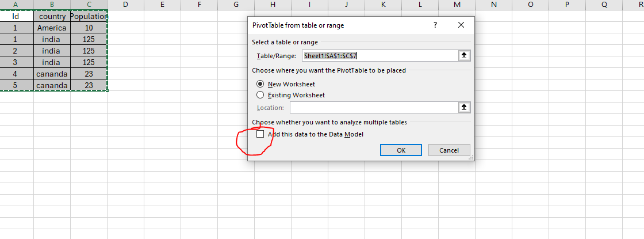Viewport: 644px width, 239px height.
Task: Select the Id header cell
Action: [16, 17]
